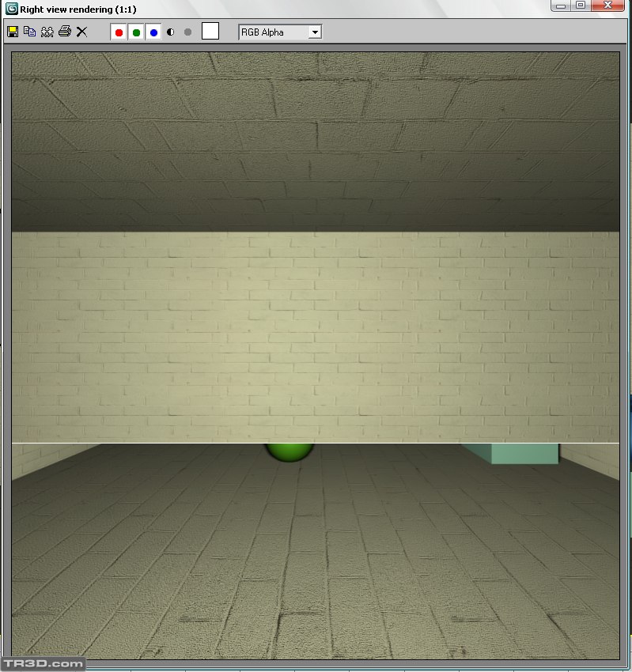Toggle the blue channel display

pos(153,32)
